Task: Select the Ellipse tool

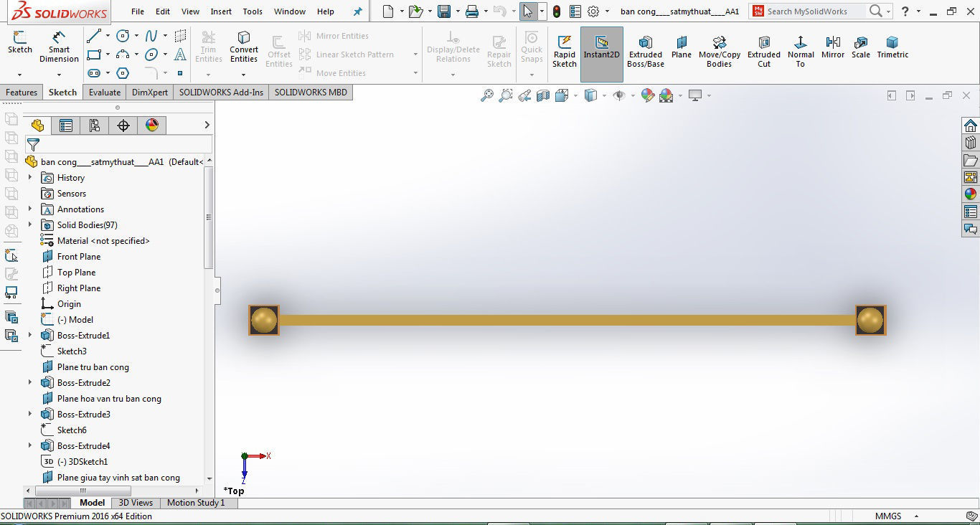Action: pos(151,55)
